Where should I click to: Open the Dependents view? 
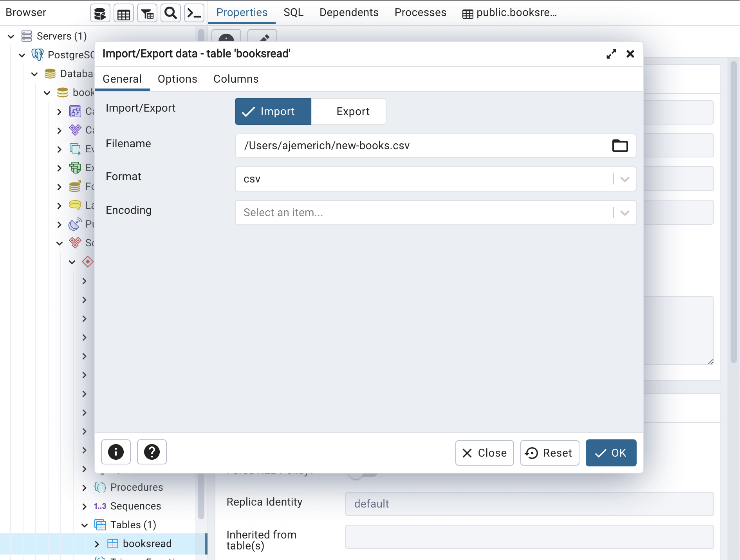point(348,12)
